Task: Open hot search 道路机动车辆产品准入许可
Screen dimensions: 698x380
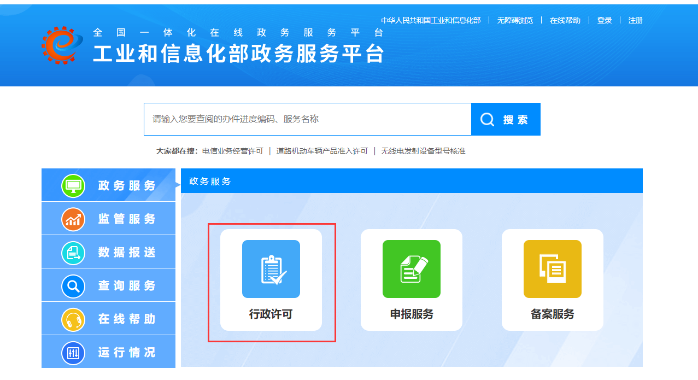Action: (322, 151)
